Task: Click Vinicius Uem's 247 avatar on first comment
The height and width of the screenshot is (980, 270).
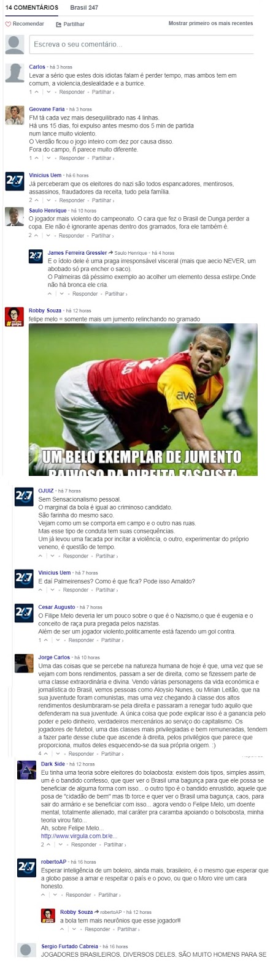Action: 15,181
